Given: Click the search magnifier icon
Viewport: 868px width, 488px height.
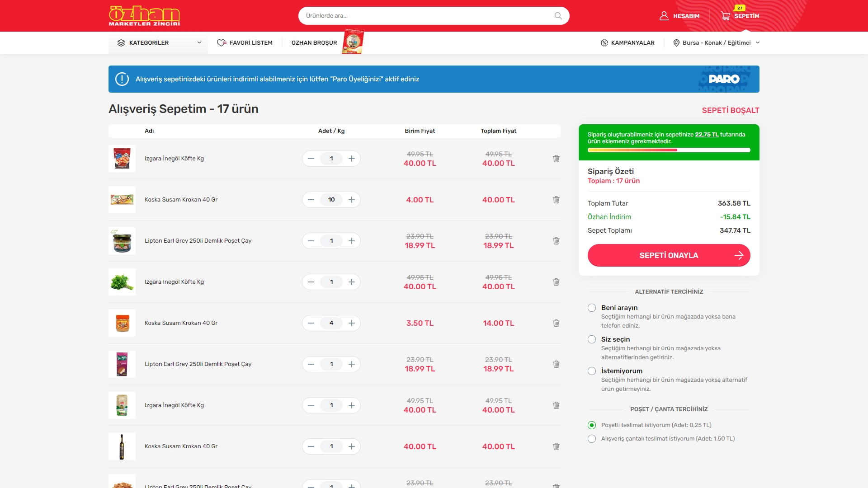Looking at the screenshot, I should [x=558, y=16].
